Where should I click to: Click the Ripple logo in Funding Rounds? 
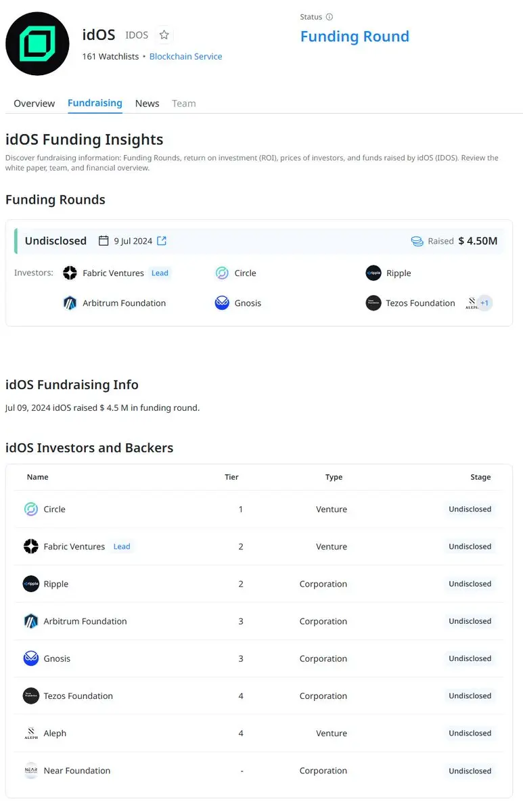[x=373, y=273]
